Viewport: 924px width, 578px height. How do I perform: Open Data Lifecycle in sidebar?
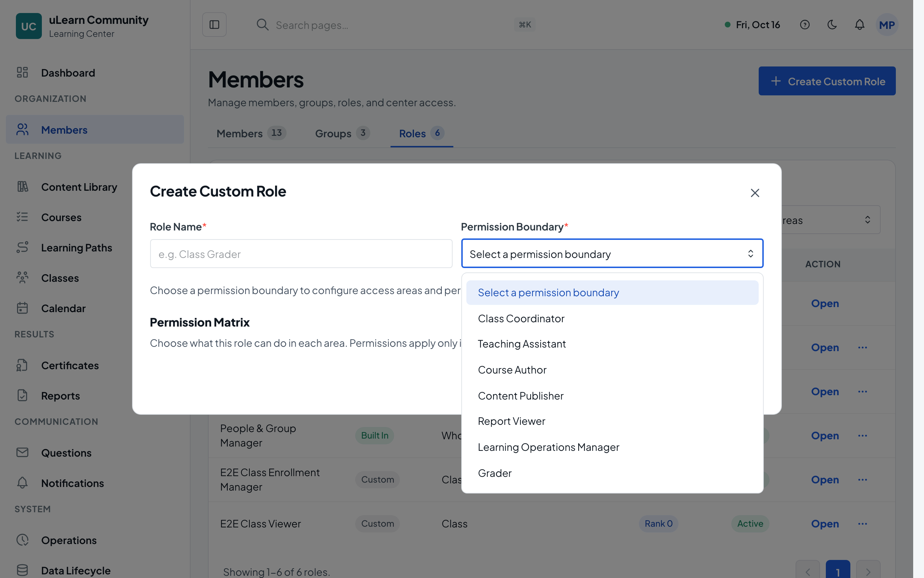pyautogui.click(x=95, y=570)
